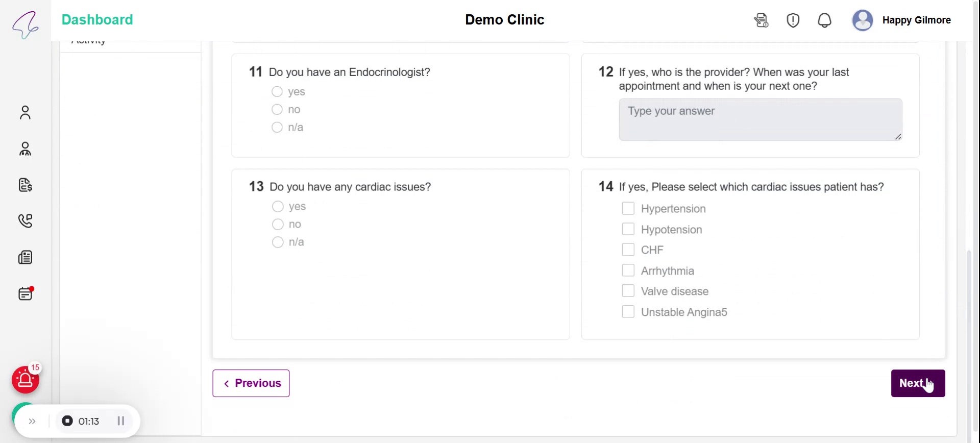Screen dimensions: 980x443
Task: Open the reports sidebar icon
Action: point(25,257)
